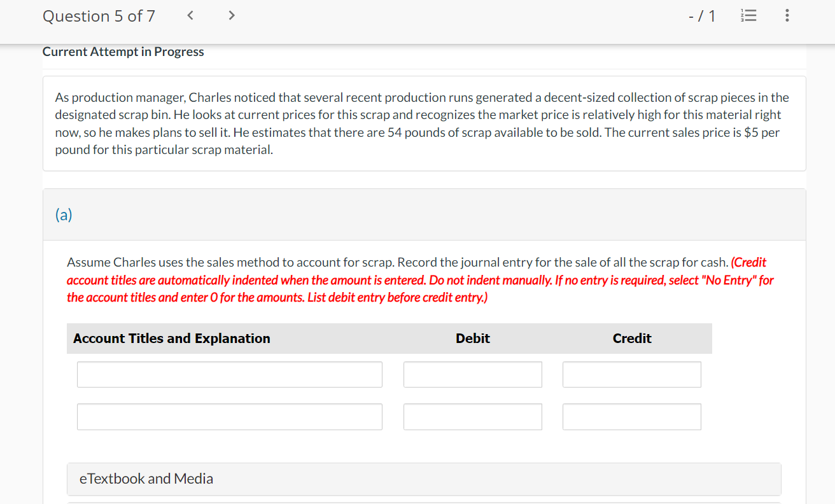Go to the previous question arrow
The width and height of the screenshot is (835, 504).
coord(190,16)
